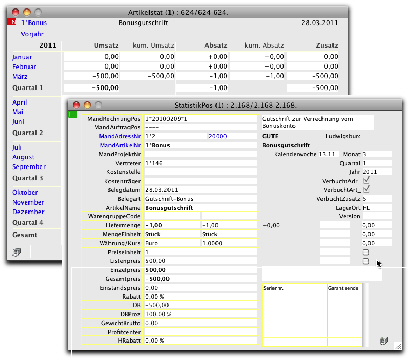
Task: Click the Währung field showing Euro
Action: click(172, 243)
